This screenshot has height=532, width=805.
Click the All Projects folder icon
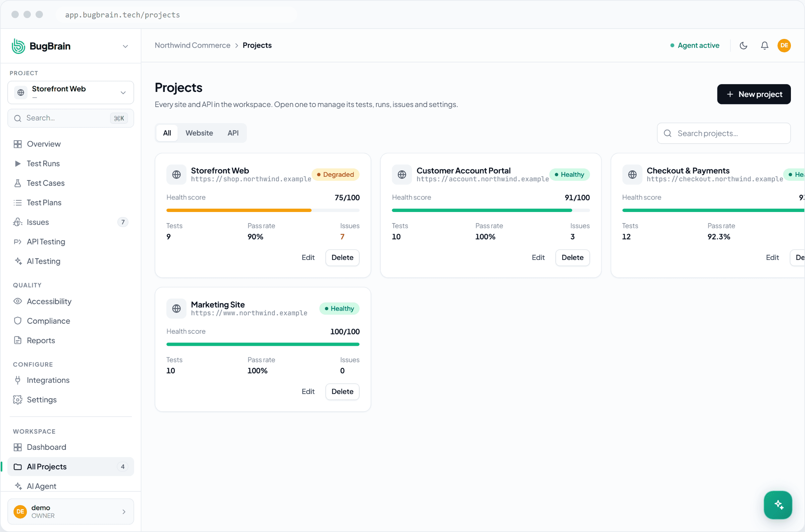pos(18,467)
